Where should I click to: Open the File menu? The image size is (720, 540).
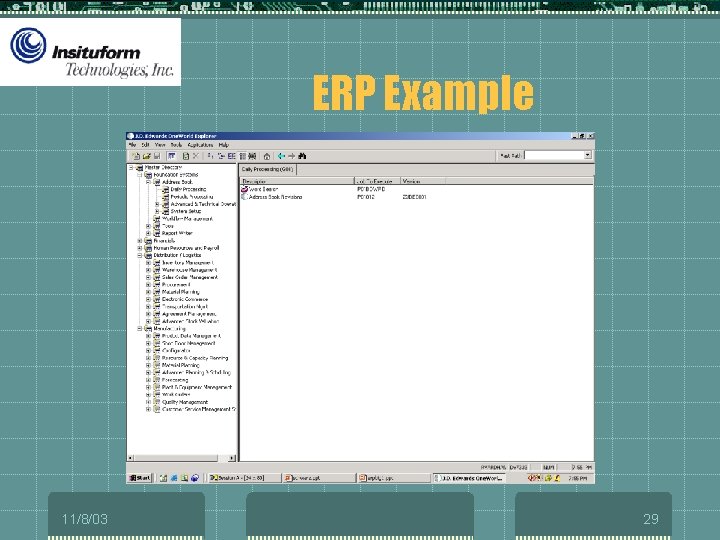coord(133,145)
